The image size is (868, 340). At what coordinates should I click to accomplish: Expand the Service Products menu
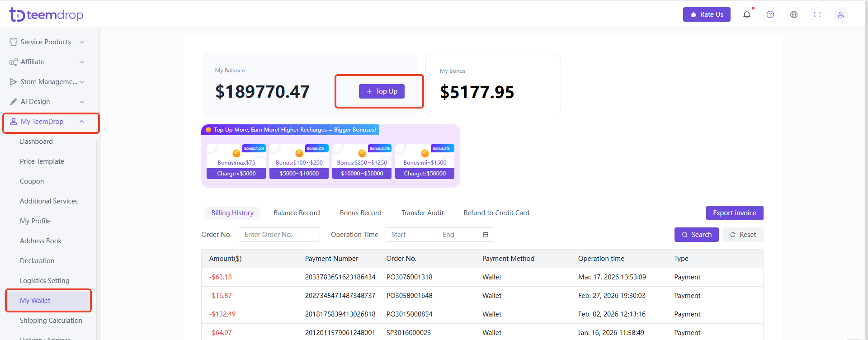click(x=82, y=42)
